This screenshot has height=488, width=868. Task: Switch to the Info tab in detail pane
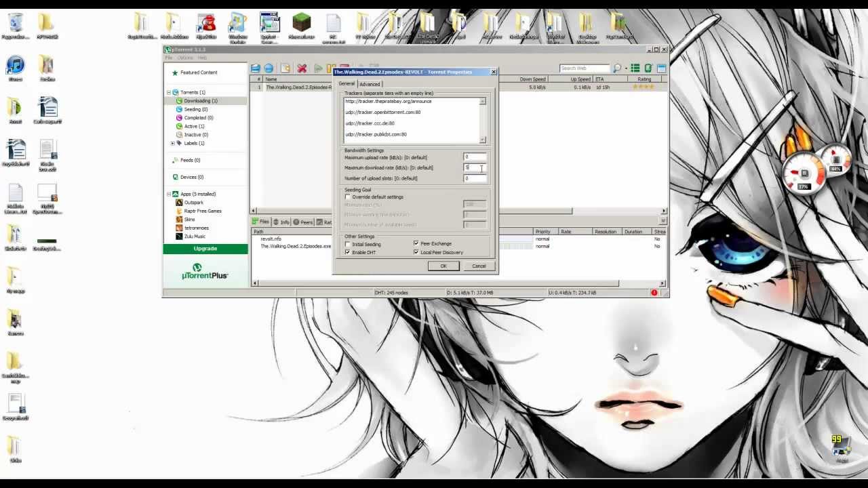point(281,222)
